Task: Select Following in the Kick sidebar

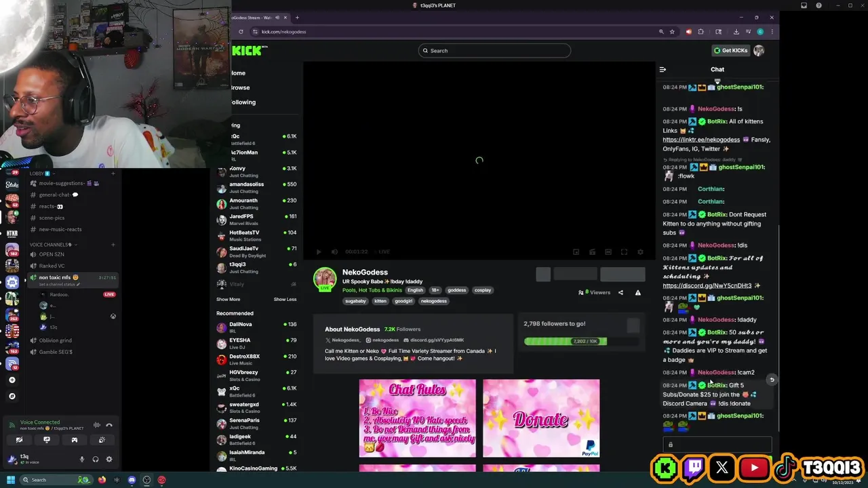Action: pos(243,102)
